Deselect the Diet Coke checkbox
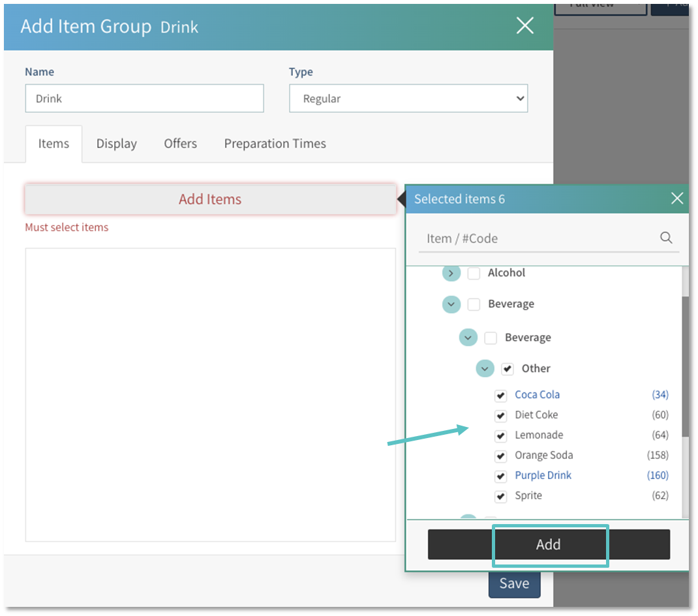Image resolution: width=698 pixels, height=616 pixels. click(500, 415)
